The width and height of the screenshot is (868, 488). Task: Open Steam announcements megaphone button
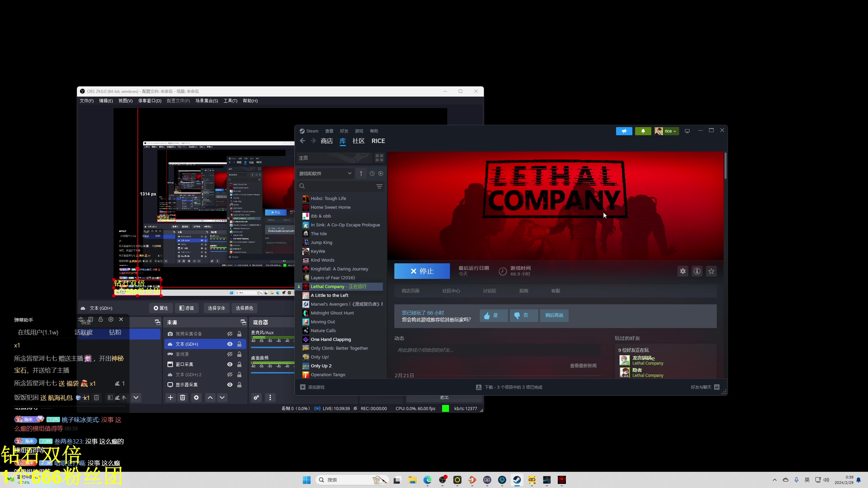pyautogui.click(x=624, y=131)
